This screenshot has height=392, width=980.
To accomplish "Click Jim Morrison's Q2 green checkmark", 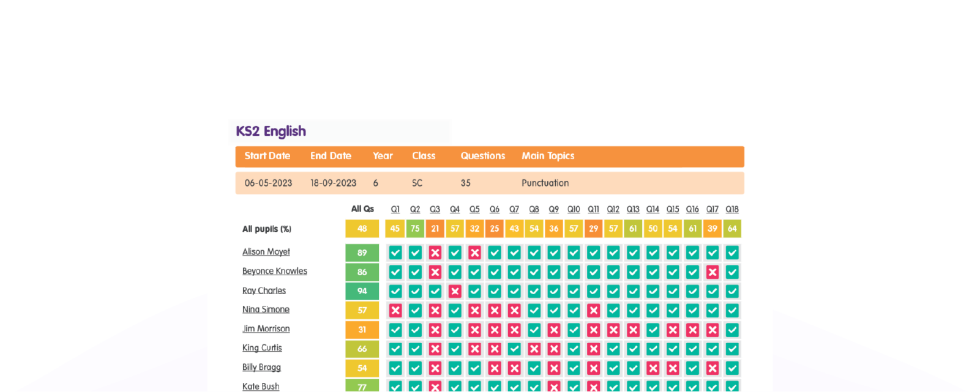I will coord(415,330).
